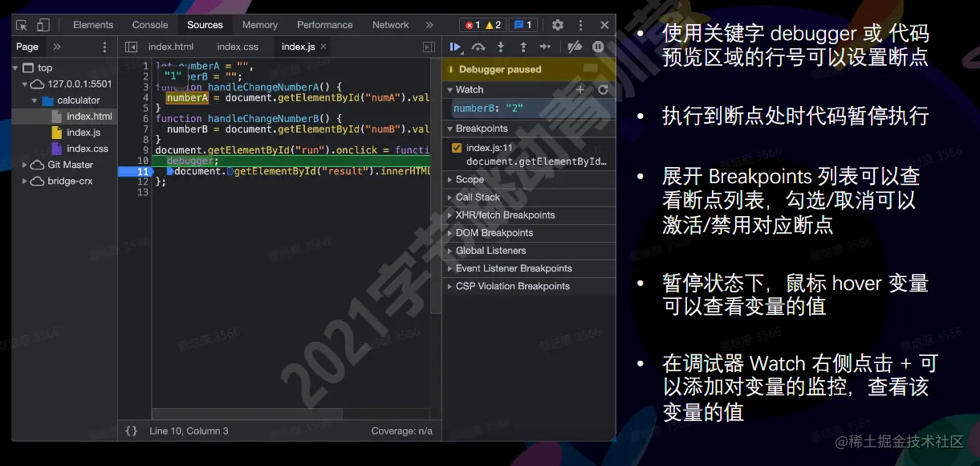Open the Performance tab
Image resolution: width=980 pixels, height=466 pixels.
coord(325,25)
